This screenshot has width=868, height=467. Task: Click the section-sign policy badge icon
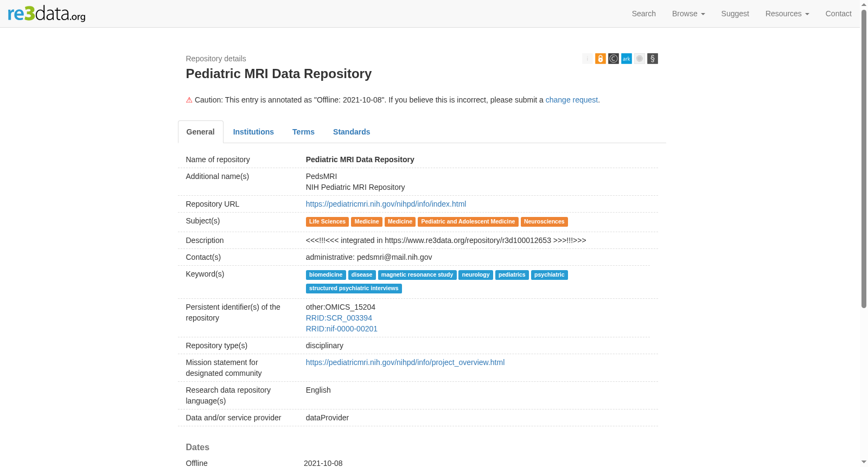coord(653,59)
